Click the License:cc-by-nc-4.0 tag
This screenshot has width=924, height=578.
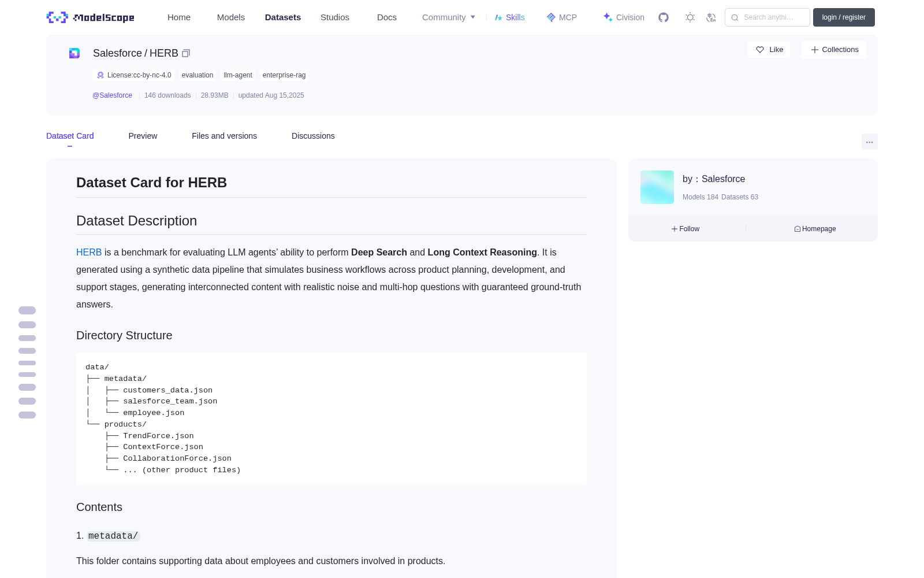click(133, 75)
